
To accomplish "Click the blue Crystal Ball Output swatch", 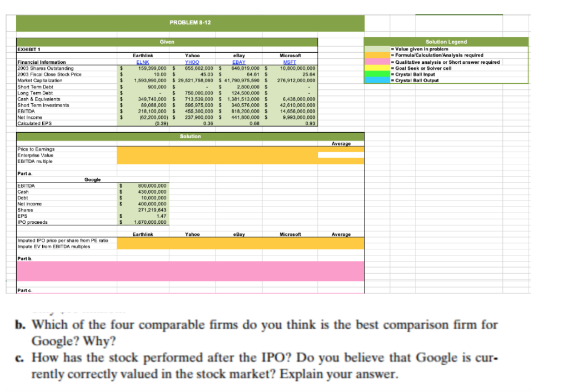I will [x=377, y=80].
